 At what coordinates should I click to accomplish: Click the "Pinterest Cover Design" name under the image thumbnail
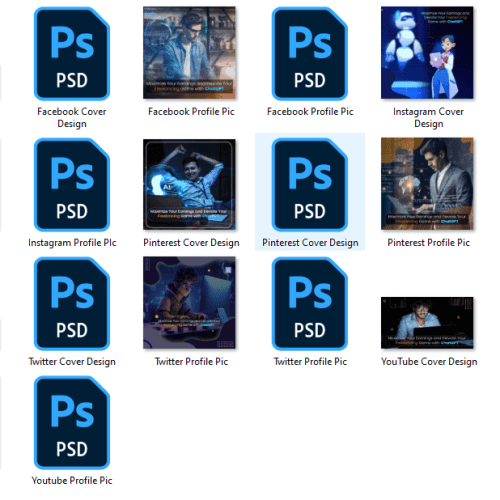pos(191,243)
